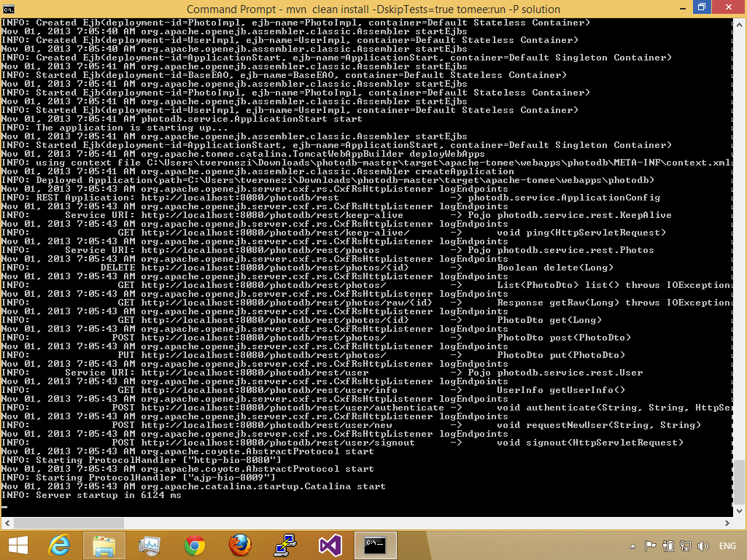Open the network connections tray icon

click(x=686, y=545)
